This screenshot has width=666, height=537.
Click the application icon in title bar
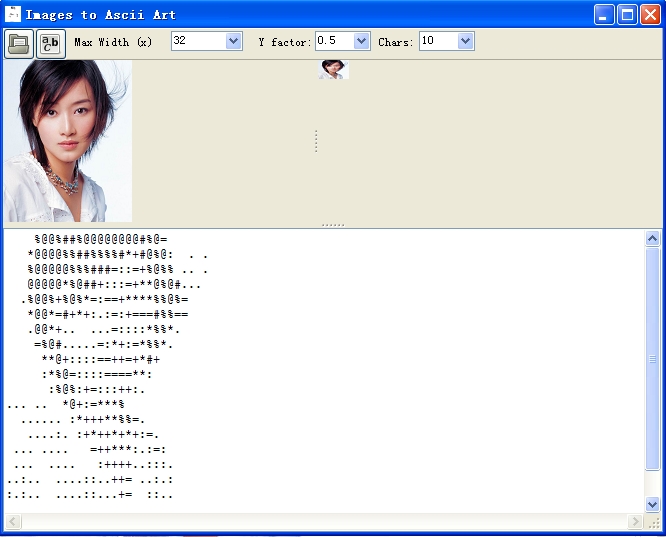[x=13, y=14]
